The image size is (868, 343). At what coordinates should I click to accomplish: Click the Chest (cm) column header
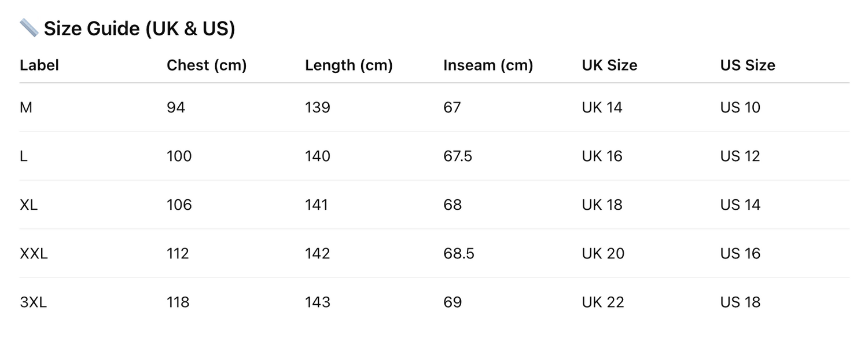coord(207,65)
